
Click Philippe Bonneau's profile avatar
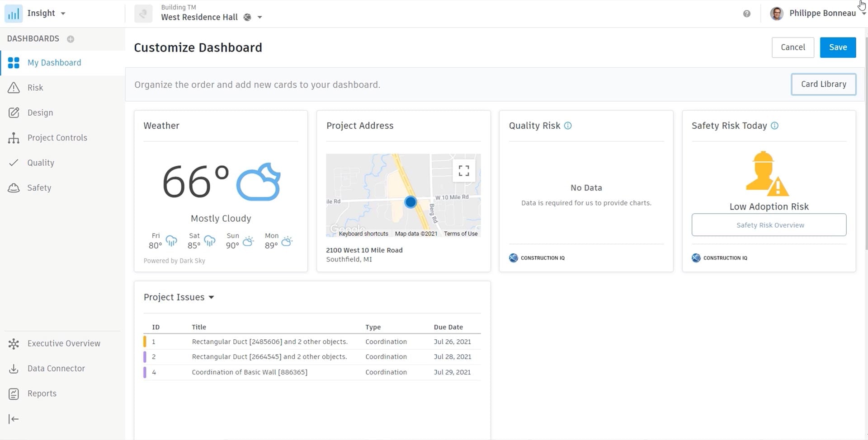coord(777,14)
